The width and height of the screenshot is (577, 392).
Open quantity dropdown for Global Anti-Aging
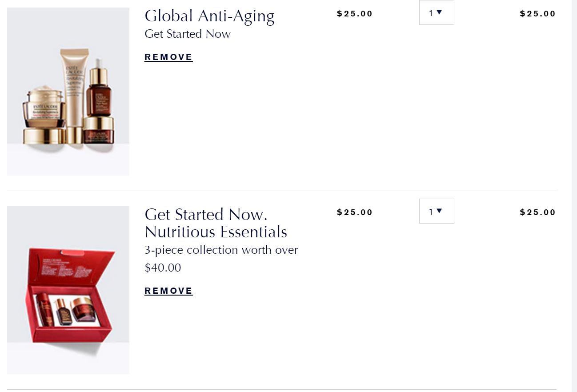[436, 12]
